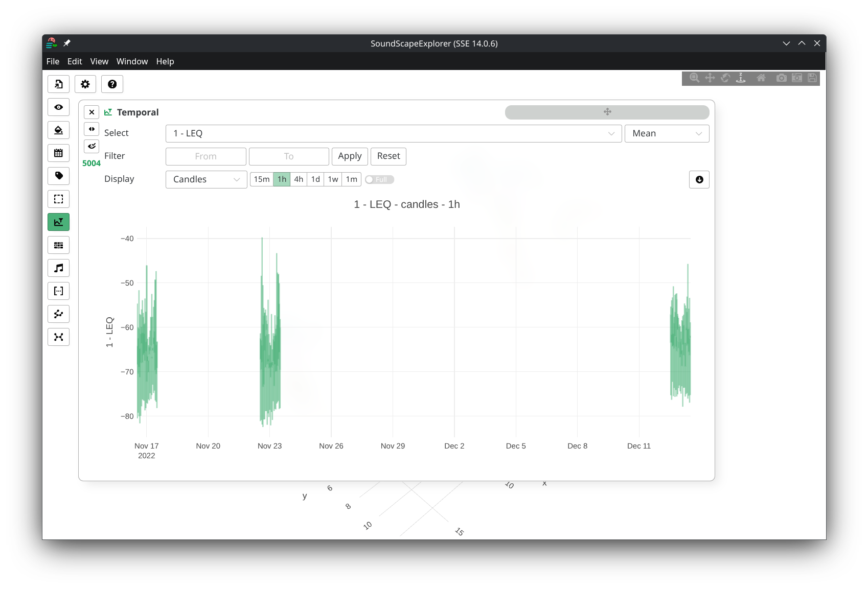868x589 pixels.
Task: Click the From date input field
Action: pos(205,156)
